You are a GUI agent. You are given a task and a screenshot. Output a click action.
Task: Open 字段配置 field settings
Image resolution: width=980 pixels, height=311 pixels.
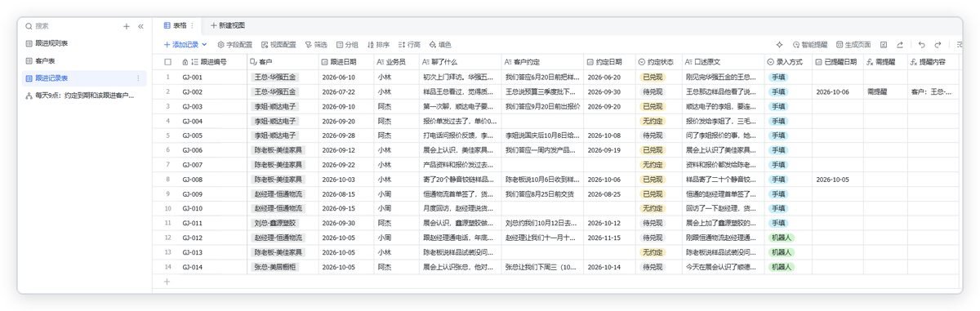pos(234,45)
